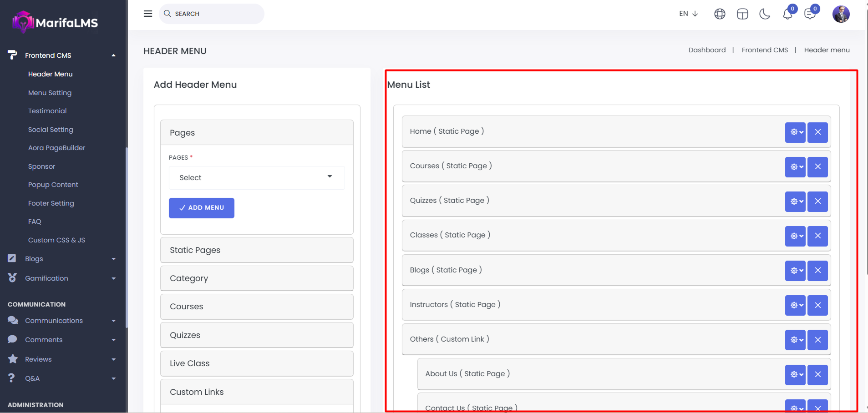
Task: Open Menu Setting in sidebar
Action: [50, 93]
